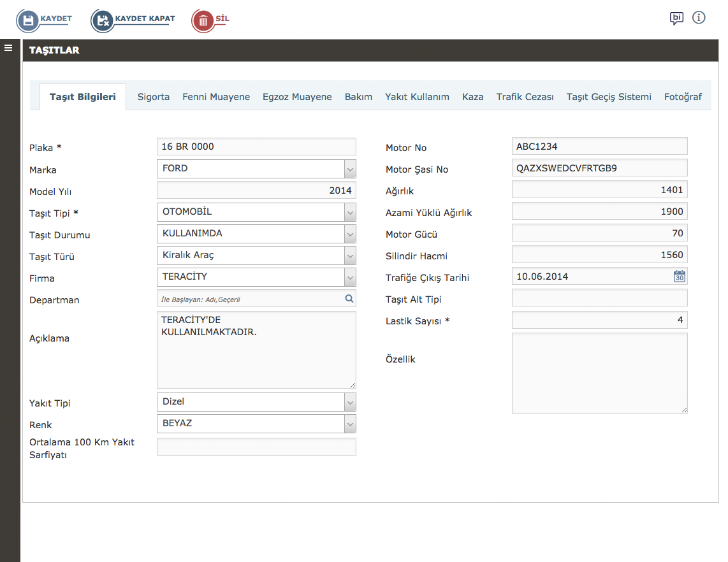Click the info circle icon
This screenshot has height=562, width=728.
[x=699, y=17]
